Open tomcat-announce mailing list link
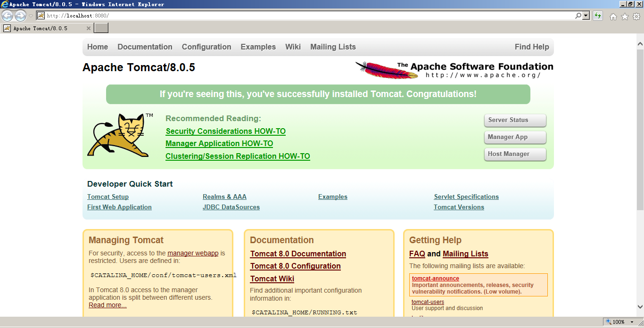 [x=436, y=279]
